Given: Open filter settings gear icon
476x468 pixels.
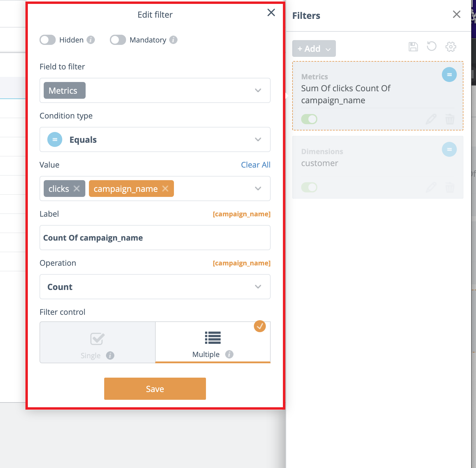Looking at the screenshot, I should (451, 47).
